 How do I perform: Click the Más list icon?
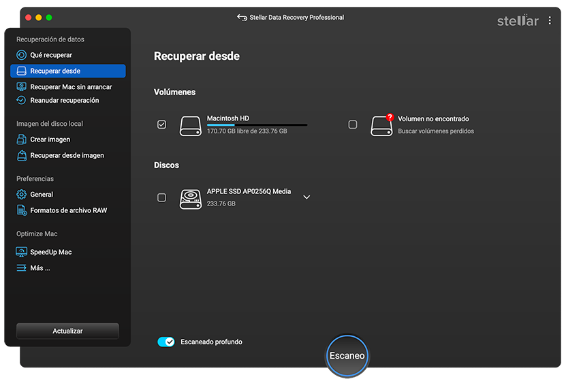pyautogui.click(x=21, y=268)
